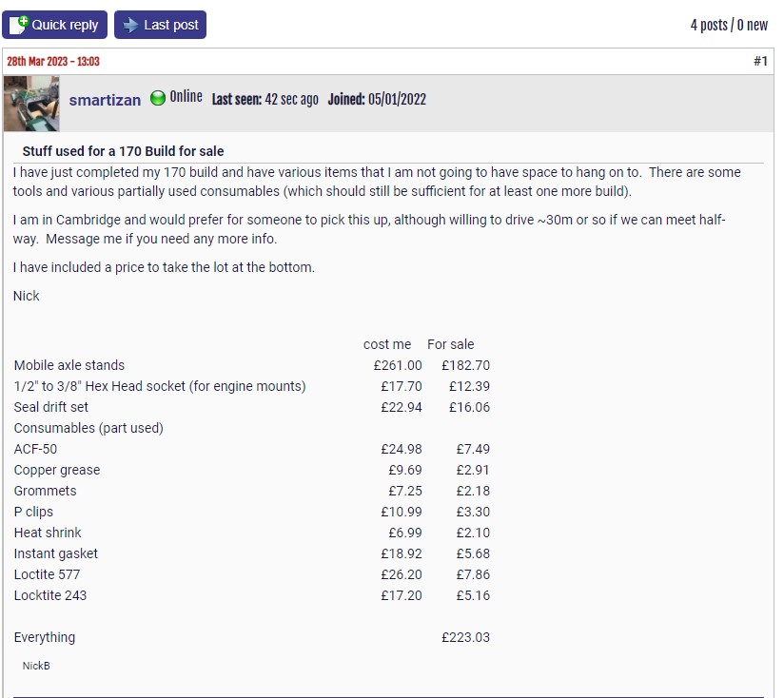The image size is (784, 698).
Task: Click the "Joined: 05/01/2022" text
Action: click(377, 99)
